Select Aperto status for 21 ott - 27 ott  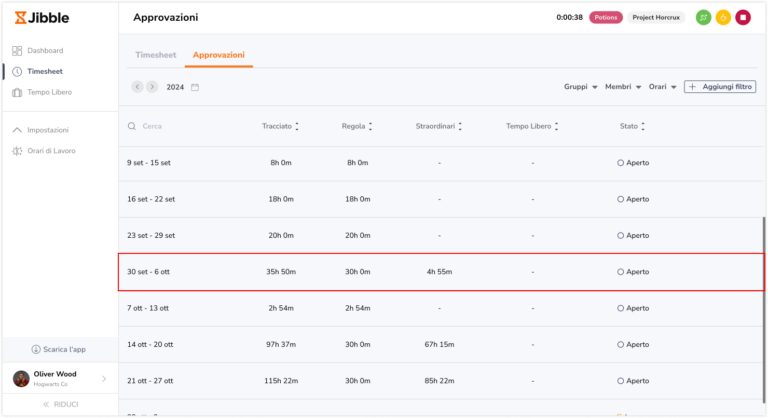pos(633,381)
